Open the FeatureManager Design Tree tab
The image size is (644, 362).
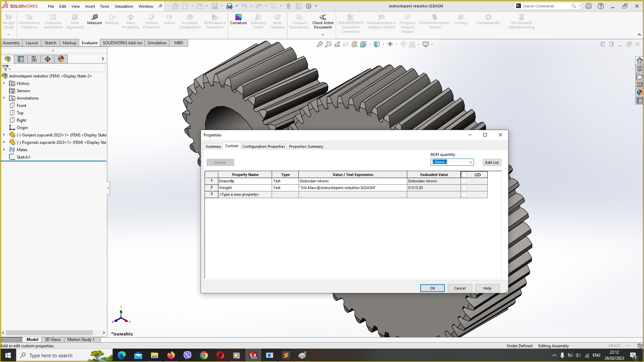click(8, 59)
